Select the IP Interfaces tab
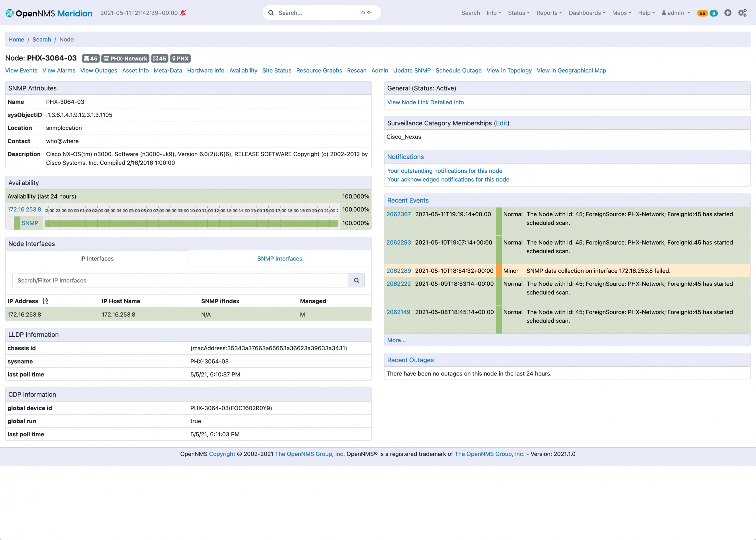Image resolution: width=756 pixels, height=540 pixels. point(97,259)
